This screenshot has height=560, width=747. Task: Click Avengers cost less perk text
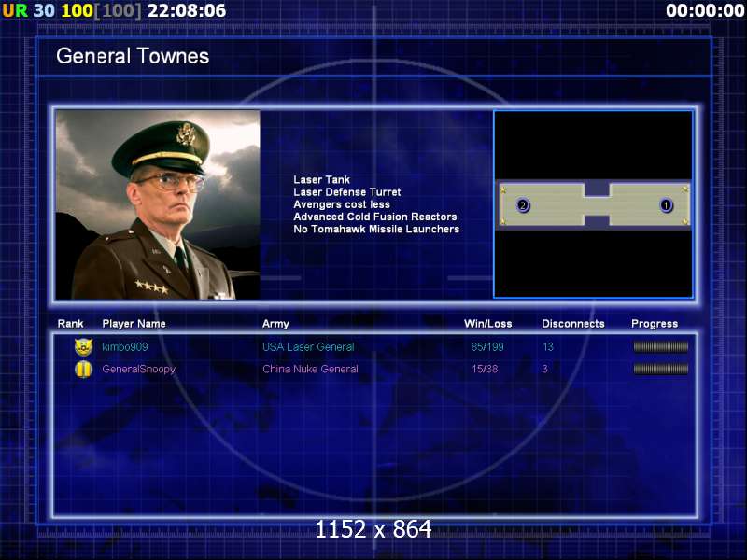[342, 204]
